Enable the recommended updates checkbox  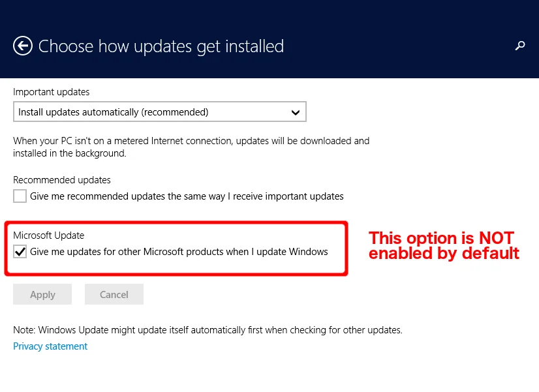tap(20, 196)
